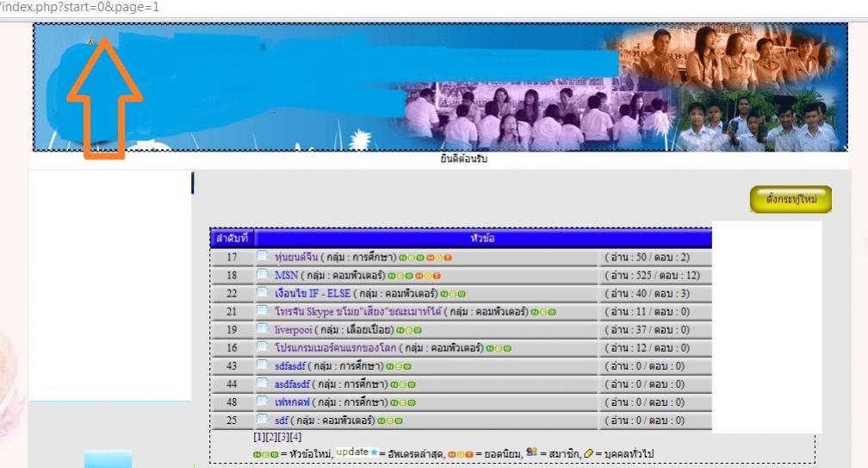Click document icon beside sdfasdf topic
Screen dimensions: 868x468
point(263,365)
